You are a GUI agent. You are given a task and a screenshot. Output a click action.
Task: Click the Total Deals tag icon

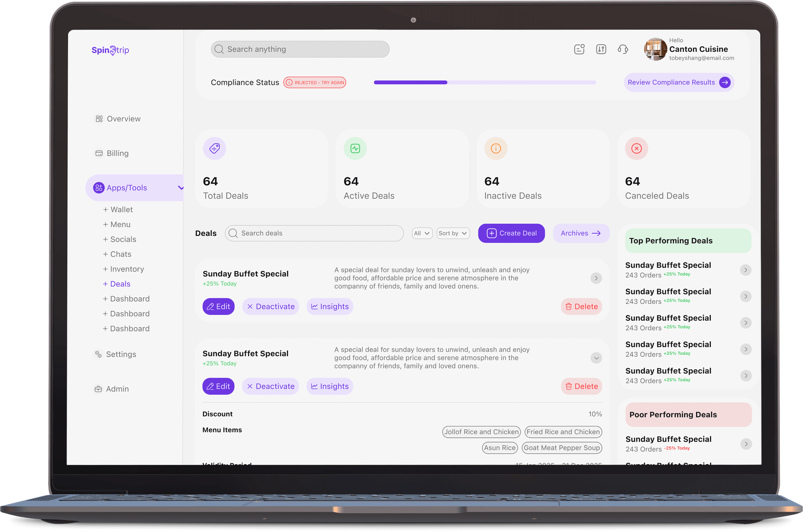click(215, 148)
